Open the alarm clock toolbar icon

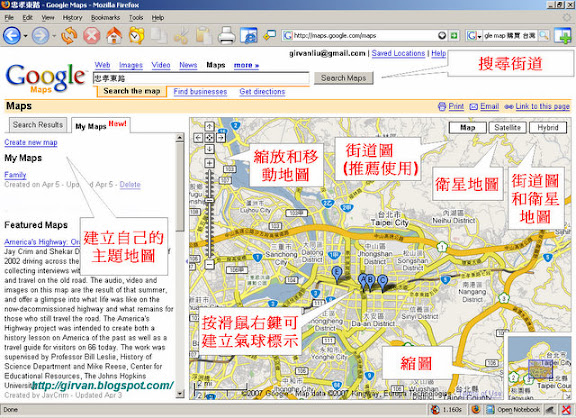point(136,36)
